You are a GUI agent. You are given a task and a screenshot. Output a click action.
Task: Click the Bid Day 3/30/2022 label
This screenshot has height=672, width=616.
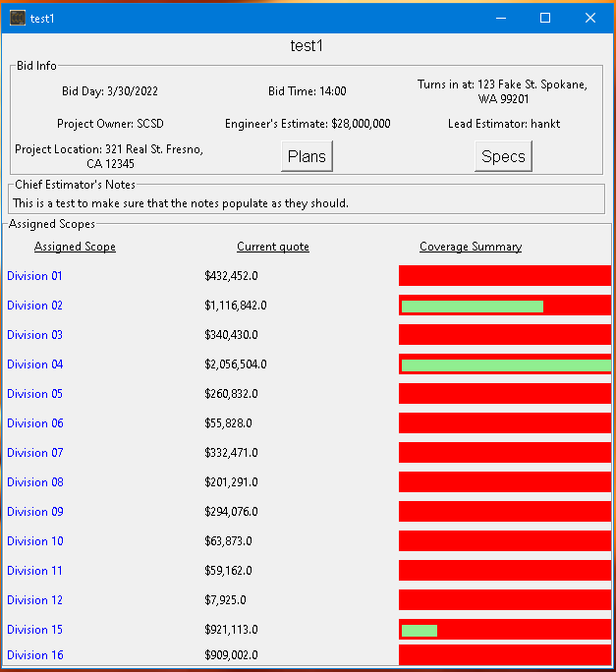[x=110, y=91]
